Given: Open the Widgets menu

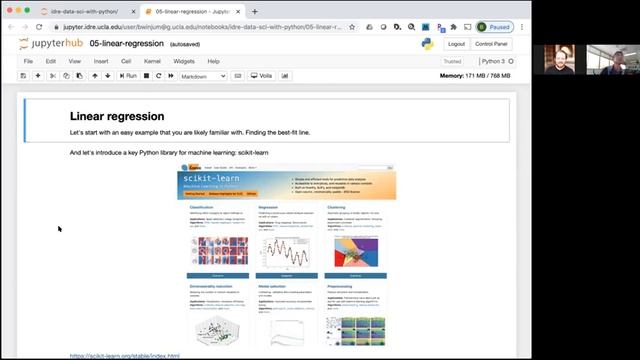Looking at the screenshot, I should [184, 61].
